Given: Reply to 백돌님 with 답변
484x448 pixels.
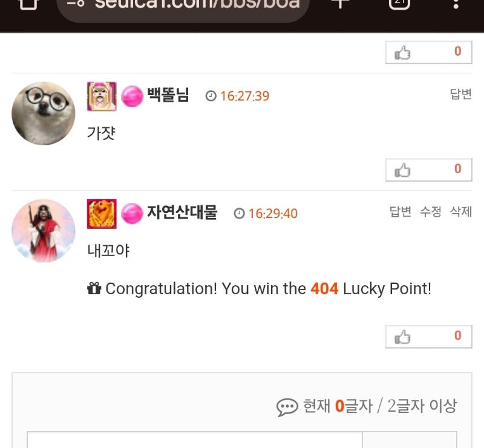Looking at the screenshot, I should [x=461, y=94].
